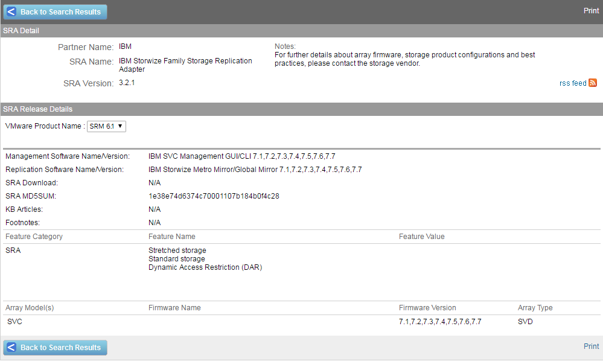Click the Firmware Version column header
Image resolution: width=603 pixels, height=364 pixels.
click(x=427, y=308)
